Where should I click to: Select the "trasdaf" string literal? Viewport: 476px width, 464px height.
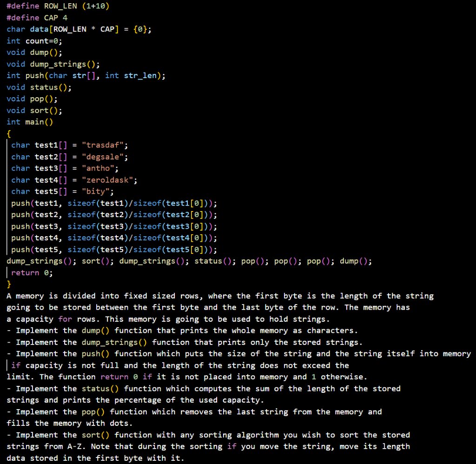click(x=104, y=145)
